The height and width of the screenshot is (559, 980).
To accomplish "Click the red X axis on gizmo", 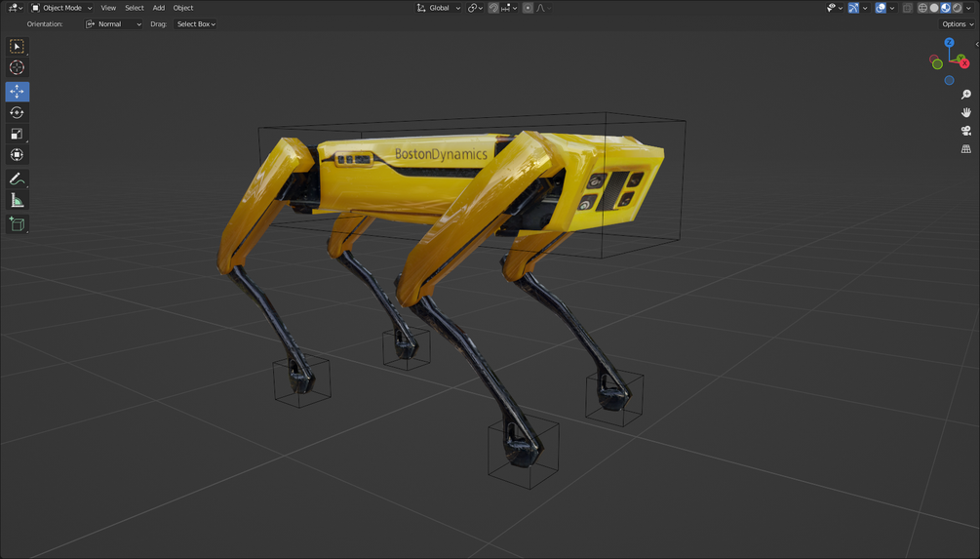I will tap(965, 63).
